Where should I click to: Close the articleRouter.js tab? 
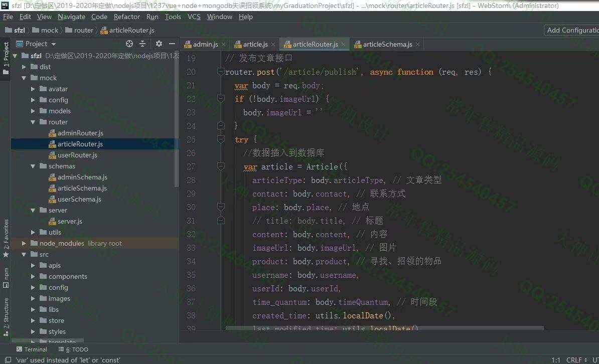point(344,44)
